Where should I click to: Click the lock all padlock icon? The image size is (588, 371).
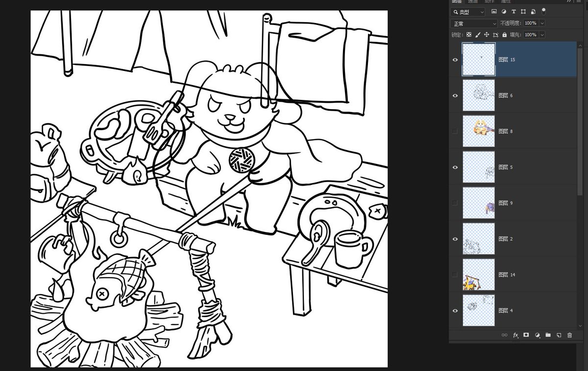coord(504,35)
